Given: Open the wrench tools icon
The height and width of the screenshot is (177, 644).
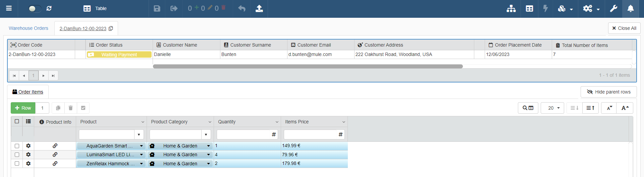Looking at the screenshot, I should 613,8.
